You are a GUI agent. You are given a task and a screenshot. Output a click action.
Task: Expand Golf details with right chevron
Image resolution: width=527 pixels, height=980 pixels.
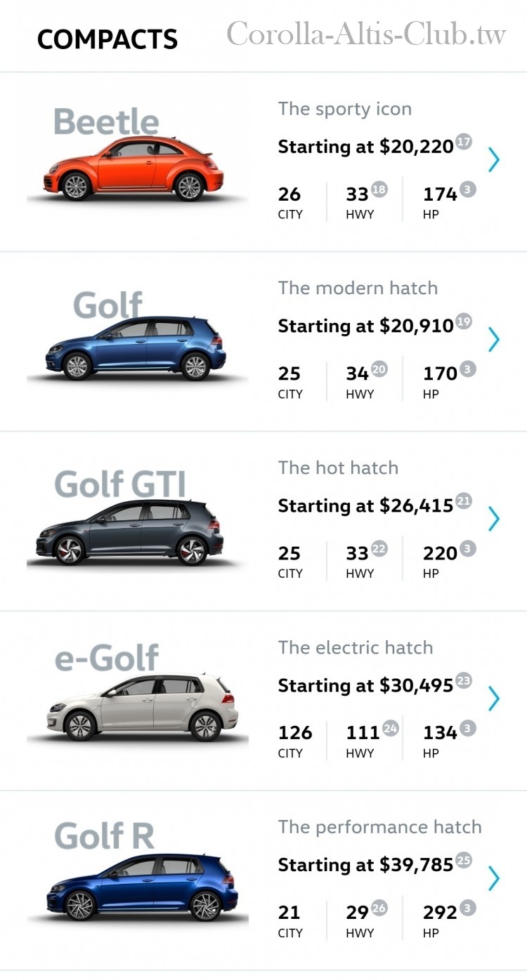(x=494, y=340)
